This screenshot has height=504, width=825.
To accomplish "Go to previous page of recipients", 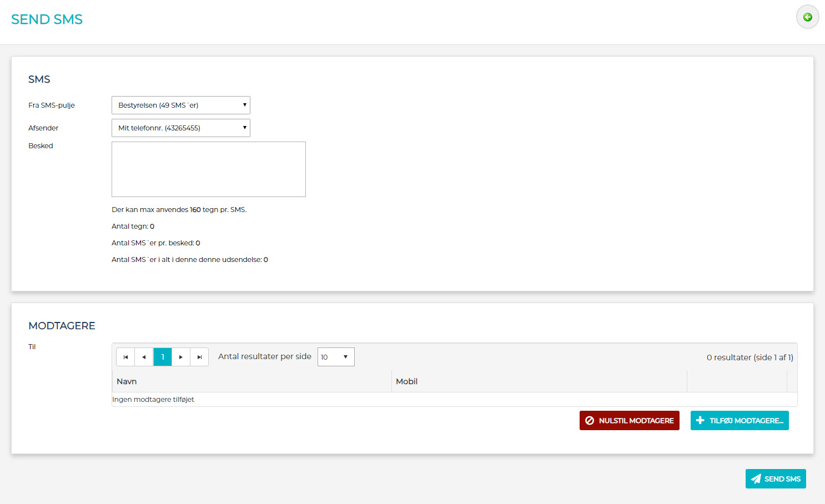I will point(144,357).
